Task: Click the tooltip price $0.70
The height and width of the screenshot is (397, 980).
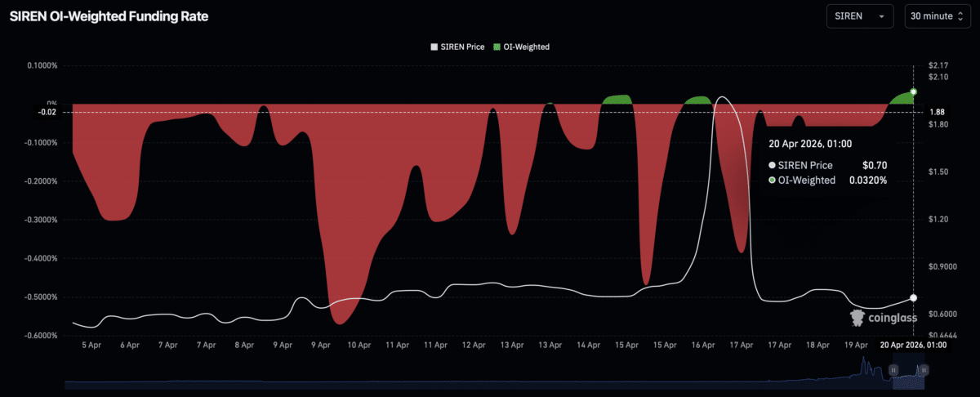Action: pos(875,165)
